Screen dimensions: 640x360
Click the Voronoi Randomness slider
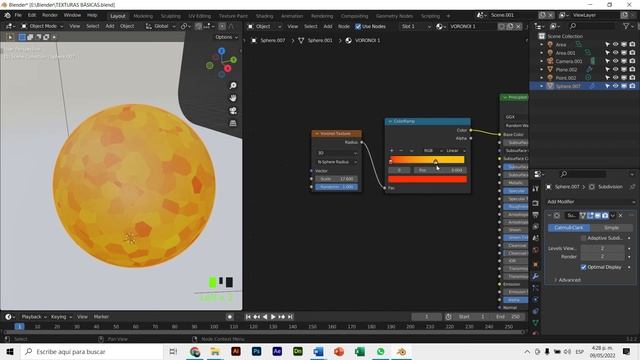pyautogui.click(x=337, y=187)
